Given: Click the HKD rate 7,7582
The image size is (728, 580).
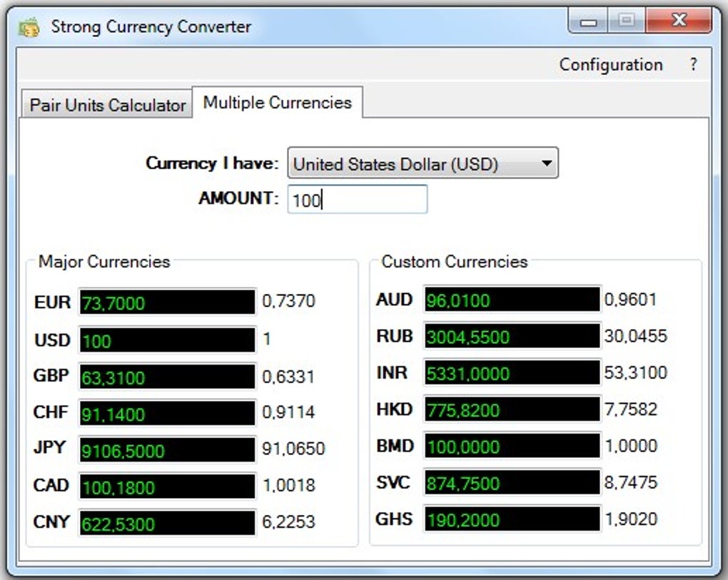Looking at the screenshot, I should coord(631,409).
